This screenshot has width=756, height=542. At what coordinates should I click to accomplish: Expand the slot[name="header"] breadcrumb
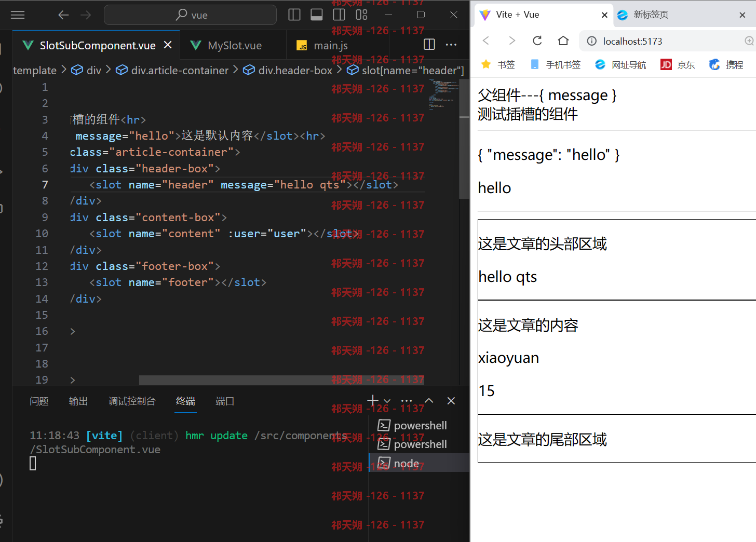tap(406, 70)
